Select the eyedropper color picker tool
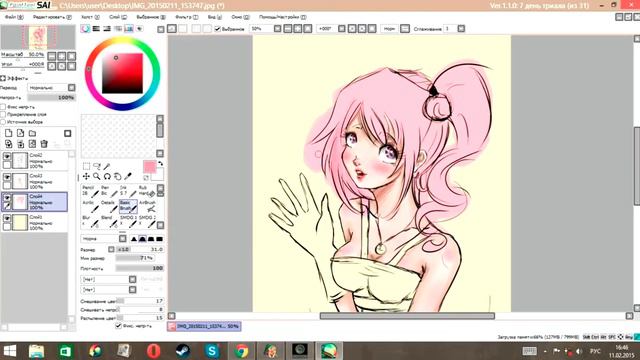640x360 pixels. click(x=128, y=176)
